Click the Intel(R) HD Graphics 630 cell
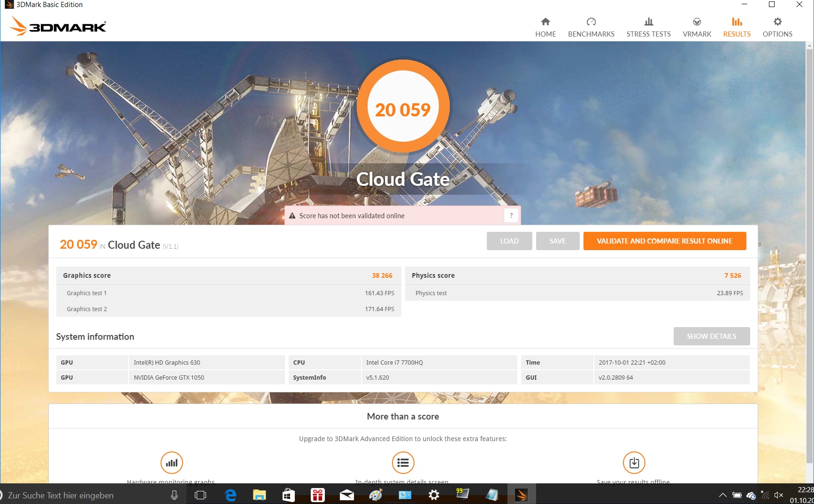Image resolution: width=814 pixels, height=504 pixels. (207, 362)
